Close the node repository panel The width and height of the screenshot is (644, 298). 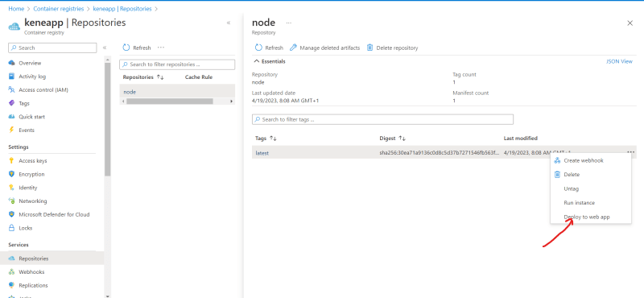pyautogui.click(x=630, y=23)
